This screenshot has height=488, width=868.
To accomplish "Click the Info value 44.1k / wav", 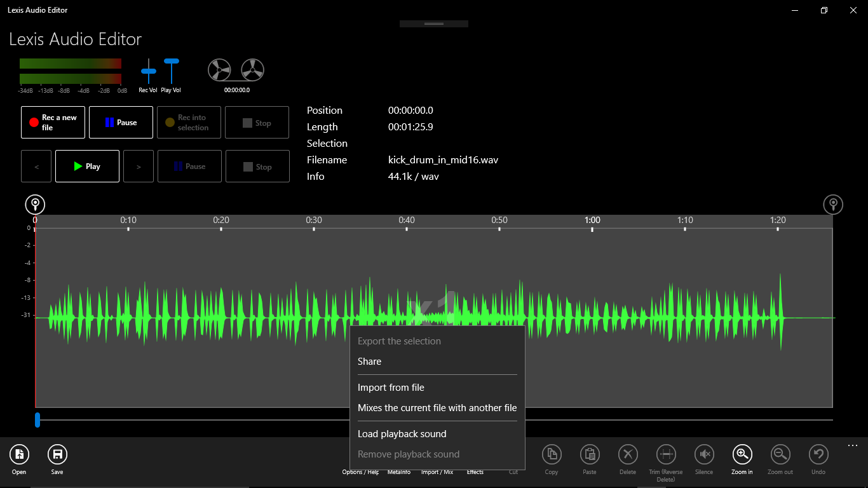I will [414, 177].
